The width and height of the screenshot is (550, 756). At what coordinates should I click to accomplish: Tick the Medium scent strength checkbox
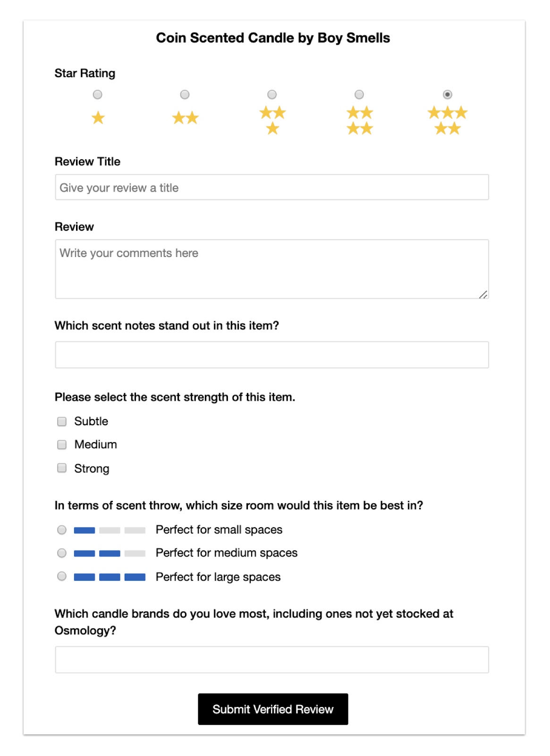tap(62, 445)
